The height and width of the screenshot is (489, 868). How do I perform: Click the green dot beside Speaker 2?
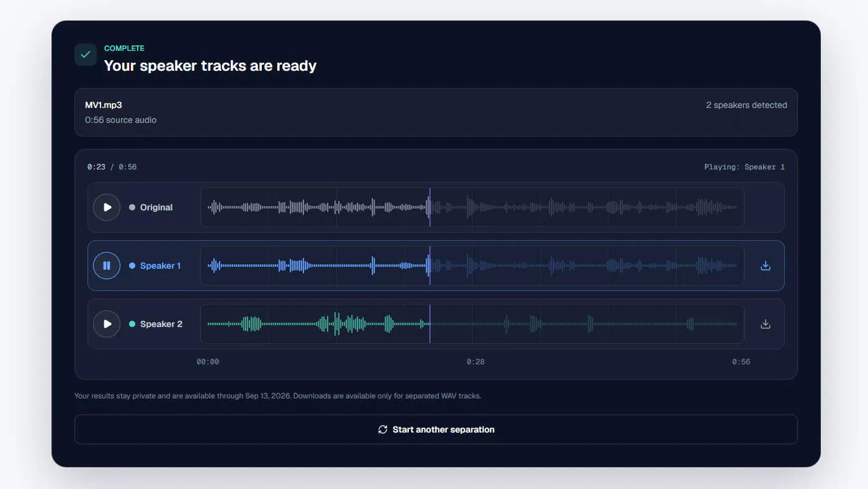pyautogui.click(x=132, y=324)
